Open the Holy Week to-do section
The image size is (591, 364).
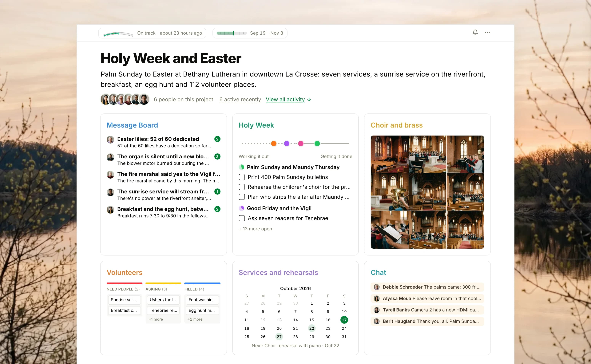point(256,125)
